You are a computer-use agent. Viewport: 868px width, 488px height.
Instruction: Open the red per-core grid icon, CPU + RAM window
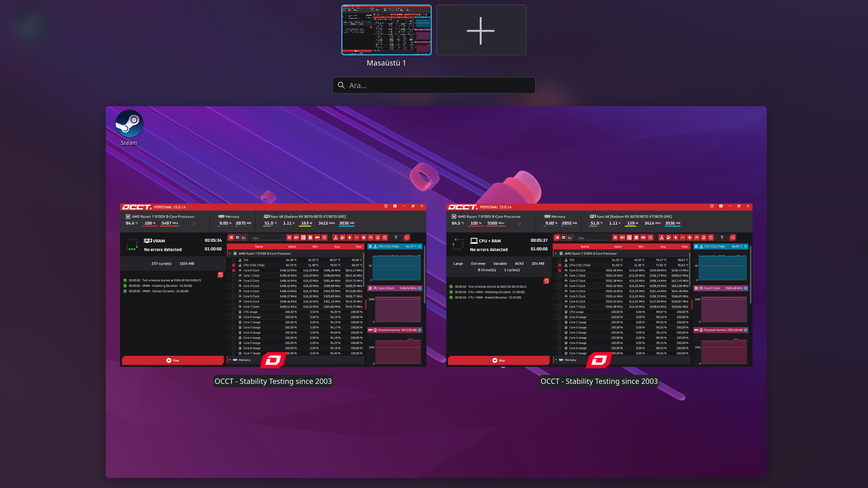click(520, 224)
